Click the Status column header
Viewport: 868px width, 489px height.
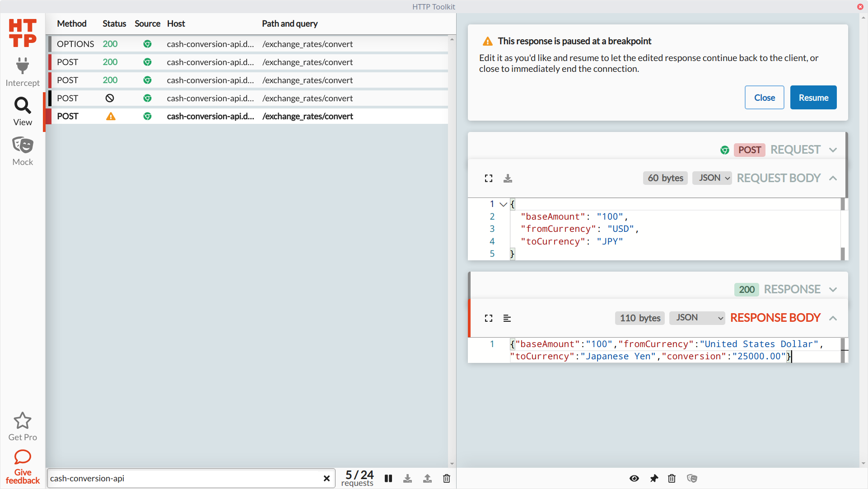114,24
